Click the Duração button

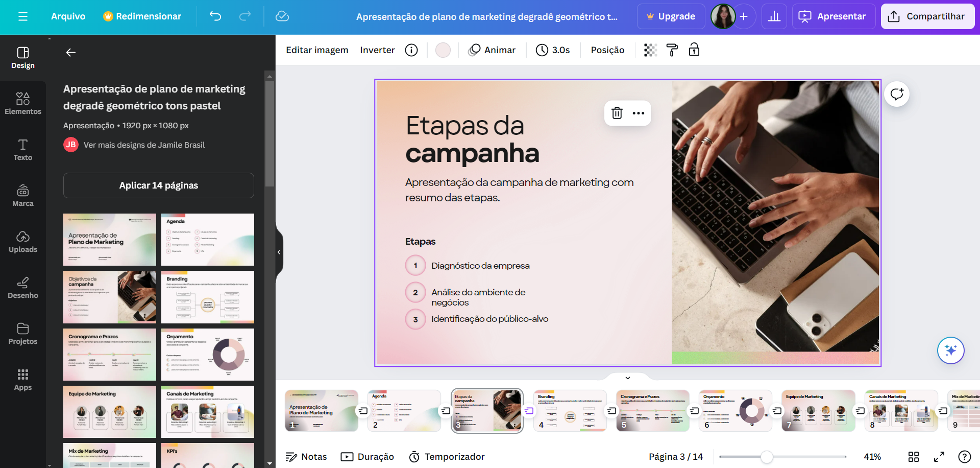[367, 457]
